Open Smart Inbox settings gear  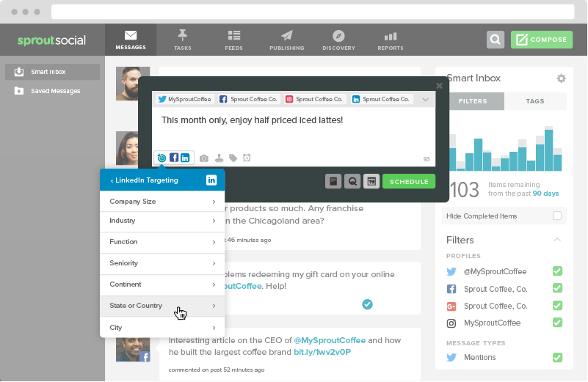(x=561, y=78)
